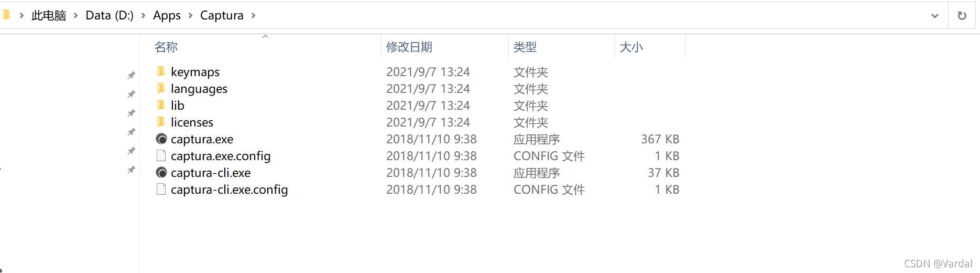This screenshot has height=273, width=980.
Task: Refresh the folder with the refresh button
Action: pyautogui.click(x=962, y=16)
